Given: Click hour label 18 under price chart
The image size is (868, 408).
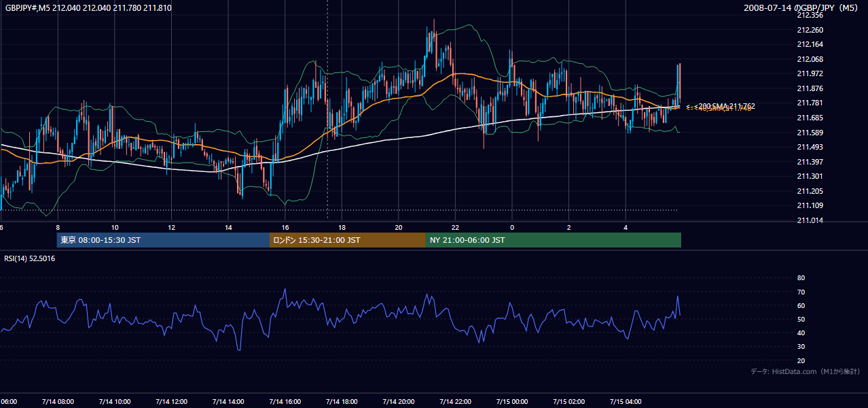Looking at the screenshot, I should click(342, 227).
